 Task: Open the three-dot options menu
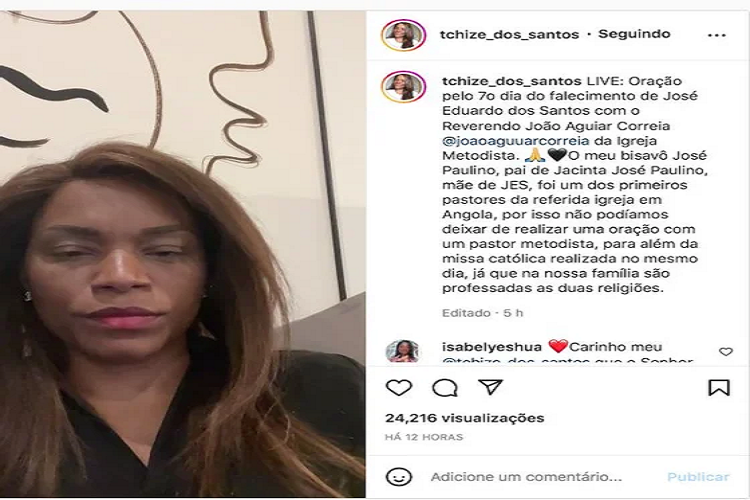coord(717,35)
